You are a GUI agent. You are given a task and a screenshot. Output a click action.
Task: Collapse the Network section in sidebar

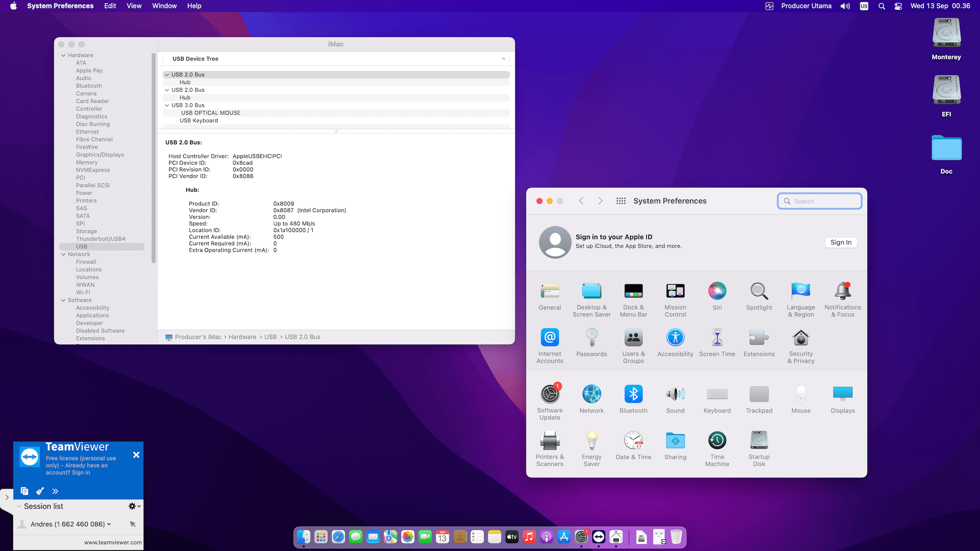[63, 254]
